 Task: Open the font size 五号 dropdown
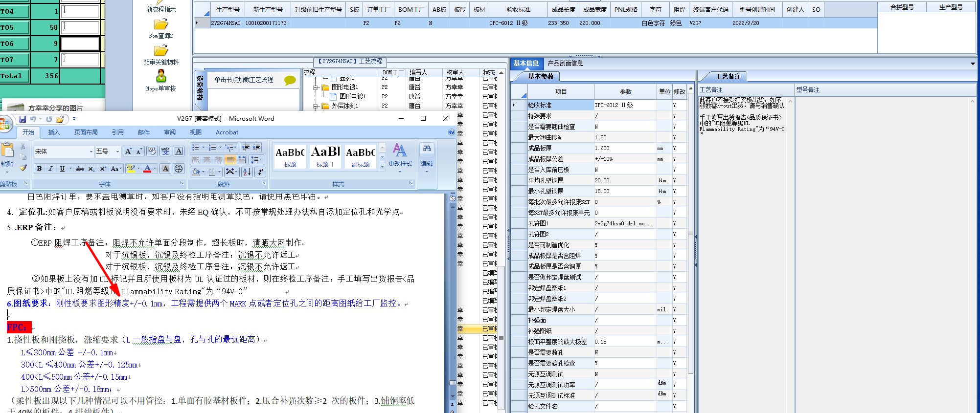[x=117, y=152]
